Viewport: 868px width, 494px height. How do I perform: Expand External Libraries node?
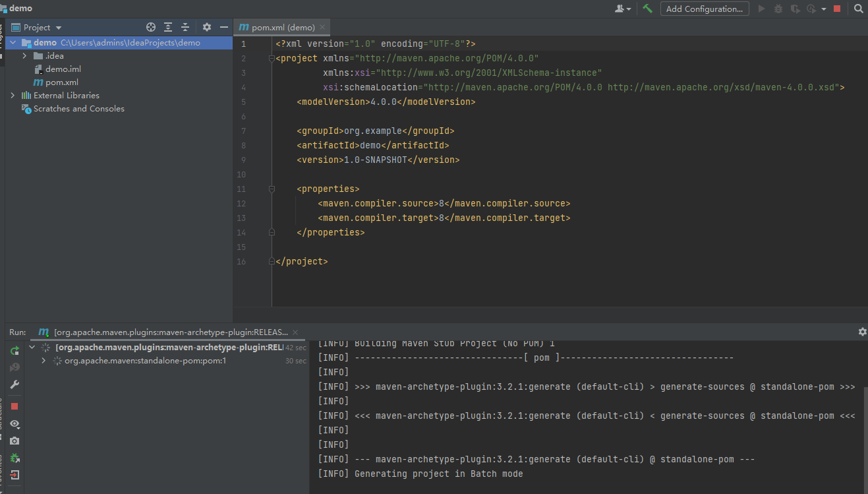[x=13, y=96]
